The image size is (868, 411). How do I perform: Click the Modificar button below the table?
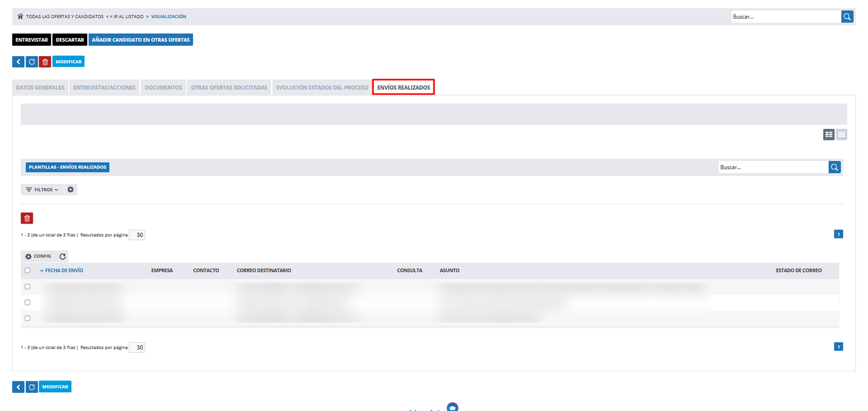tap(55, 387)
